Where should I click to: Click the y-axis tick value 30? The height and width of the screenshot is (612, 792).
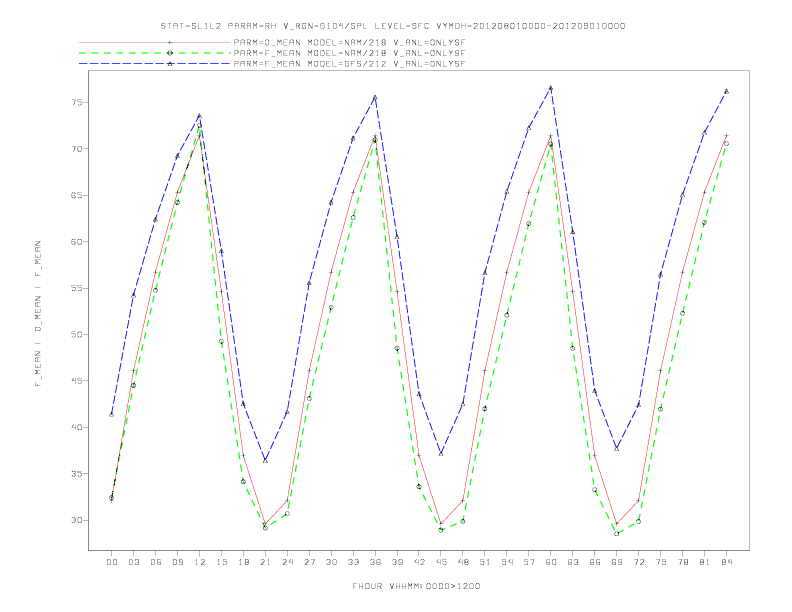(x=77, y=521)
